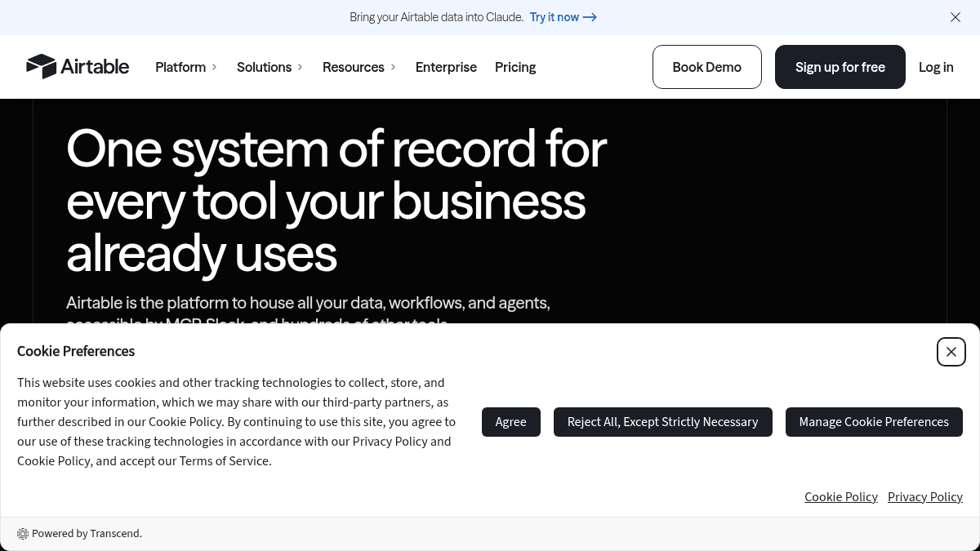Expand the Platform menu
The height and width of the screenshot is (551, 980).
(x=186, y=67)
